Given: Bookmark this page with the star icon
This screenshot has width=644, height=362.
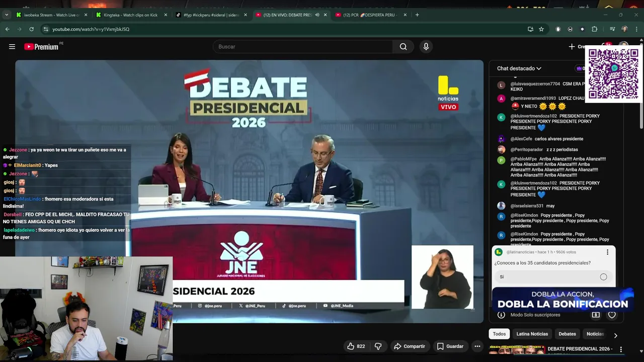Looking at the screenshot, I should [x=541, y=29].
